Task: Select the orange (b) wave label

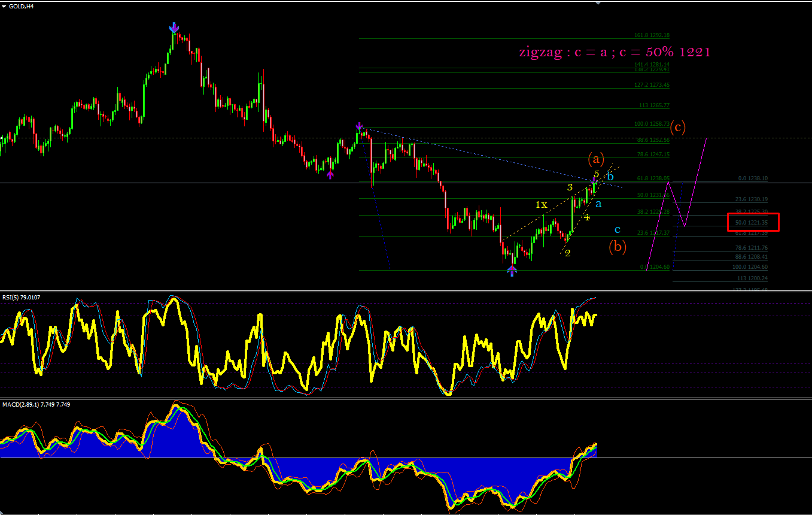Action: [x=618, y=246]
